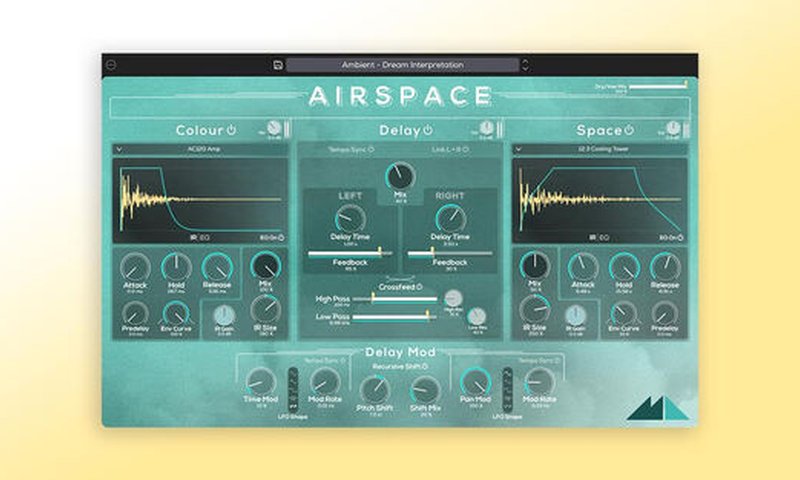
Task: Click the save preset disk icon
Action: [277, 65]
